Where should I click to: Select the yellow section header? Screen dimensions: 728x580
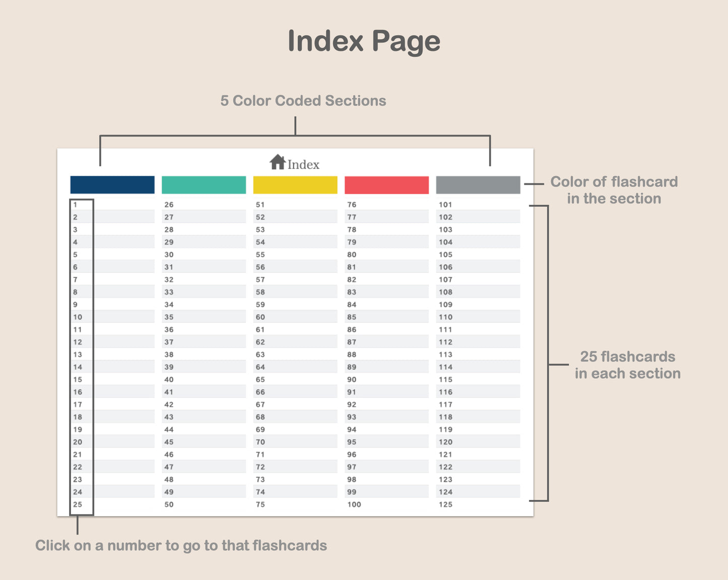(x=295, y=185)
